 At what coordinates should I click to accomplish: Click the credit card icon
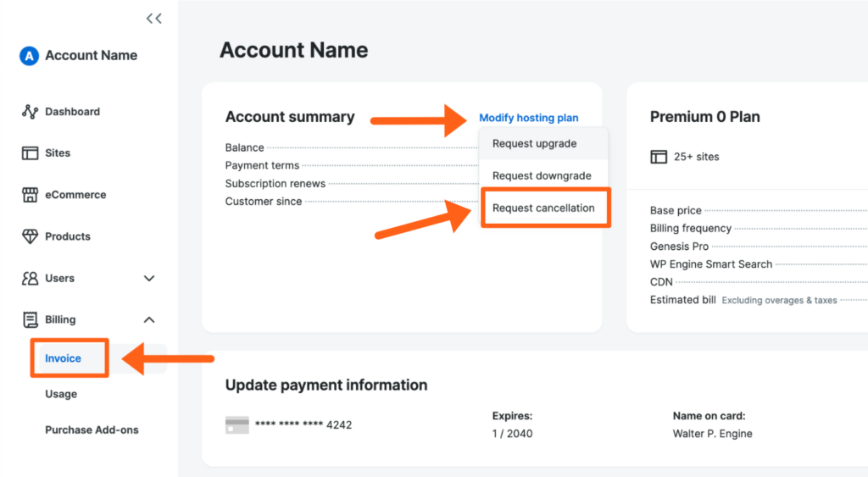(237, 425)
